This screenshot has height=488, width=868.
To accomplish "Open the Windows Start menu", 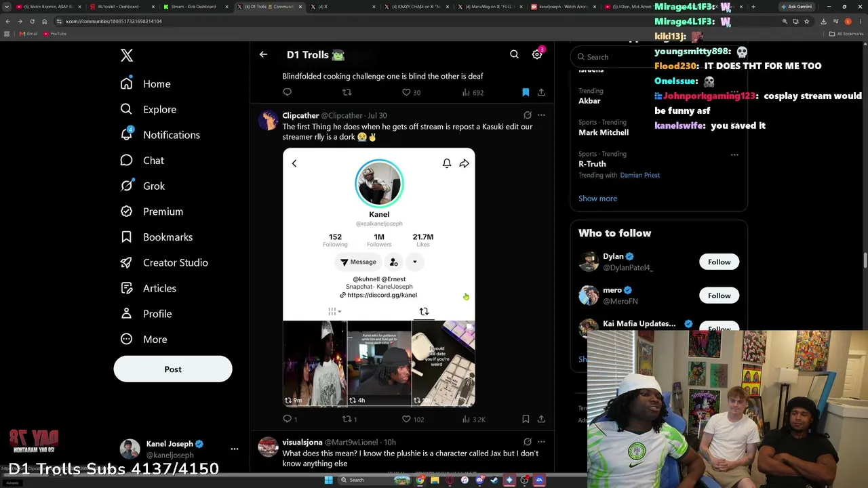I will tap(329, 480).
